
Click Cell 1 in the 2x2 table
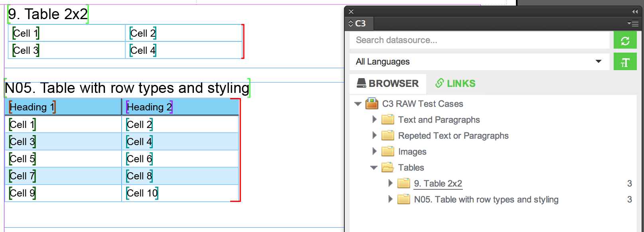pyautogui.click(x=67, y=33)
